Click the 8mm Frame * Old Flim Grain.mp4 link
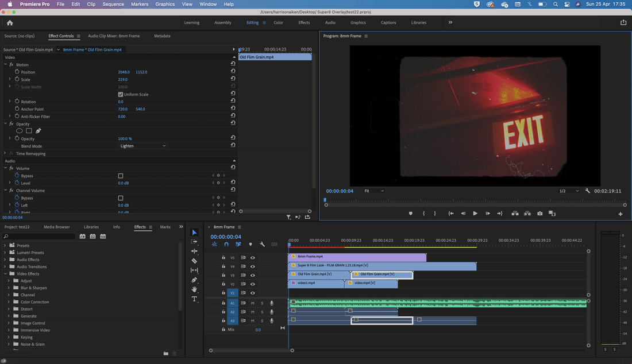Viewport: 632px width, 364px height. point(92,49)
